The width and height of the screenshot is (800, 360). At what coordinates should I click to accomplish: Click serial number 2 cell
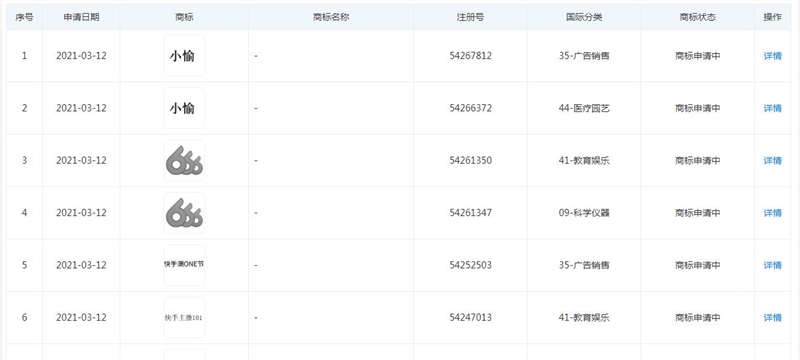point(24,108)
